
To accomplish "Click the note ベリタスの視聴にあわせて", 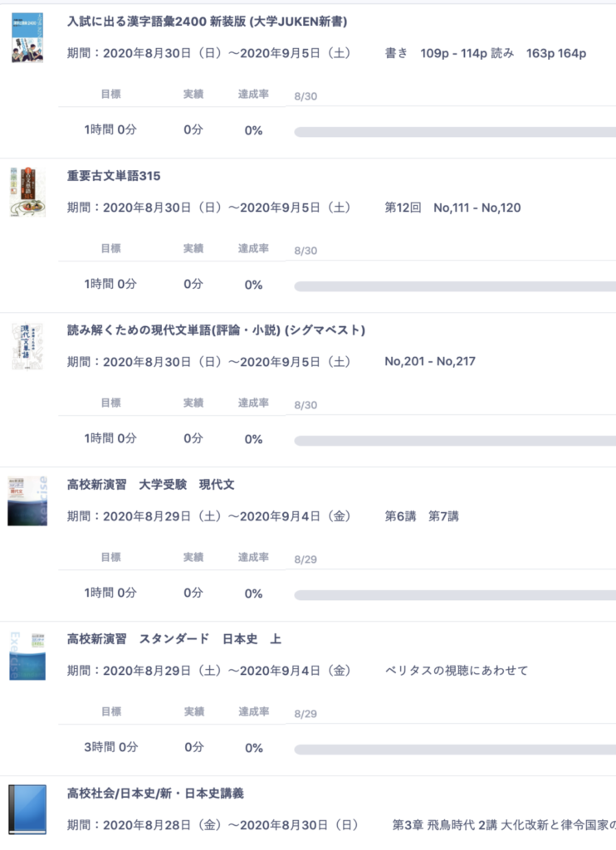I will [x=456, y=671].
